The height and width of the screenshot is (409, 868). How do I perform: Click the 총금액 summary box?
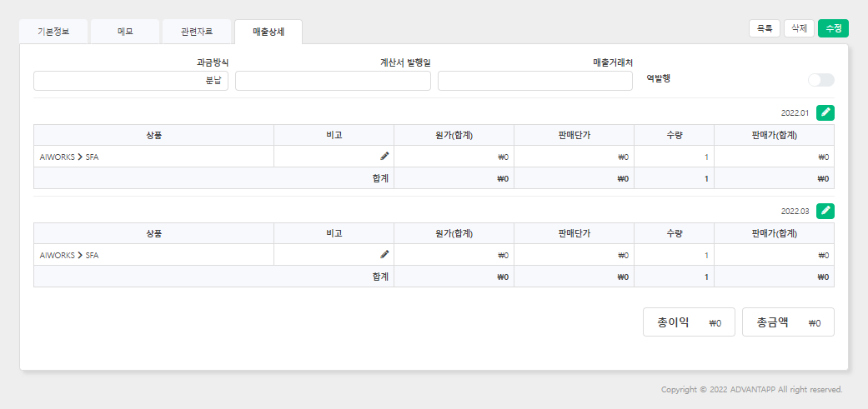pos(788,322)
